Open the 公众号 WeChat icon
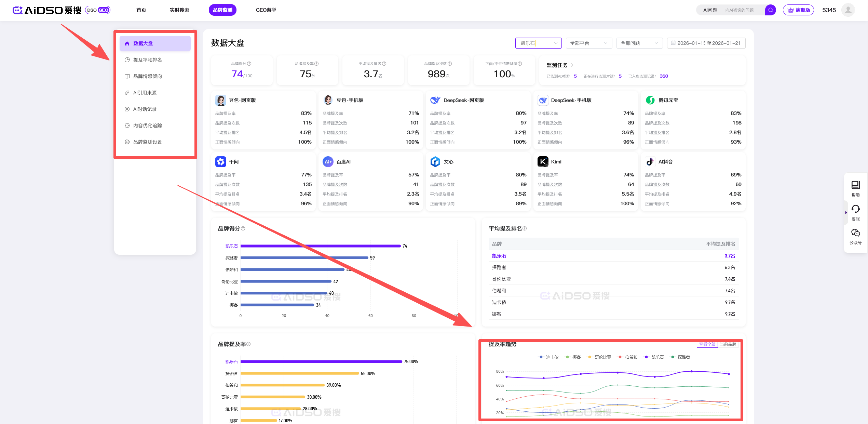The height and width of the screenshot is (424, 868). 855,233
